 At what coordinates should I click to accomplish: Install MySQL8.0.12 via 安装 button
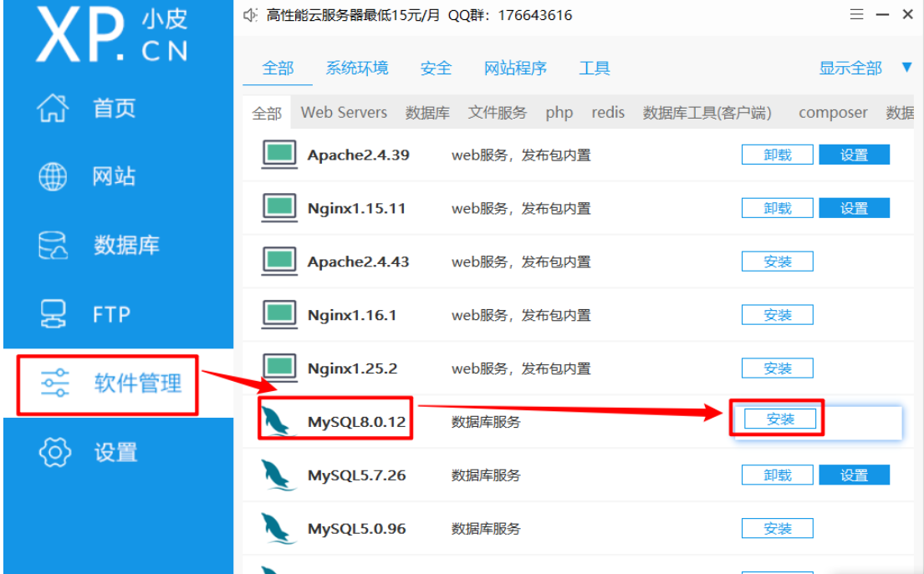[x=780, y=419]
